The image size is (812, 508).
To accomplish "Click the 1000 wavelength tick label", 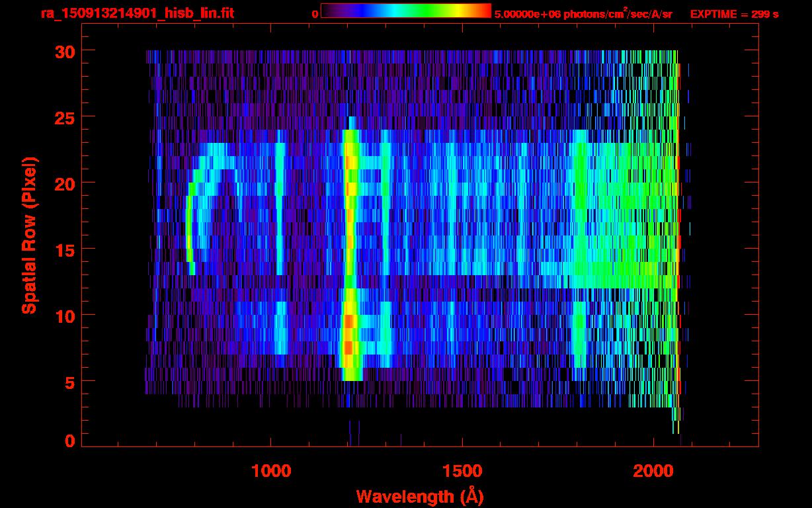I will tap(271, 471).
